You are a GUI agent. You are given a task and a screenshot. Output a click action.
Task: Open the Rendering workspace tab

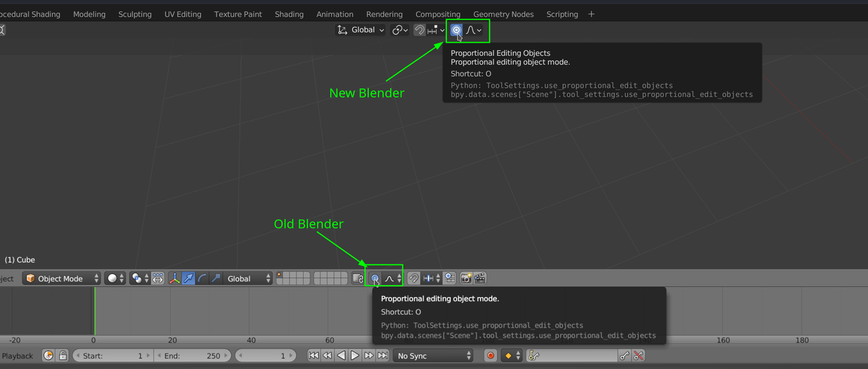coord(384,14)
